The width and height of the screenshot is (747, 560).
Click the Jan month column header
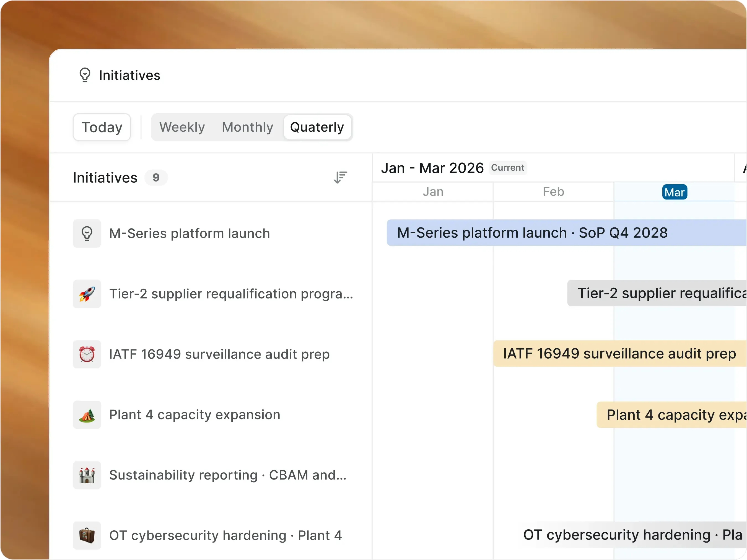[433, 192]
